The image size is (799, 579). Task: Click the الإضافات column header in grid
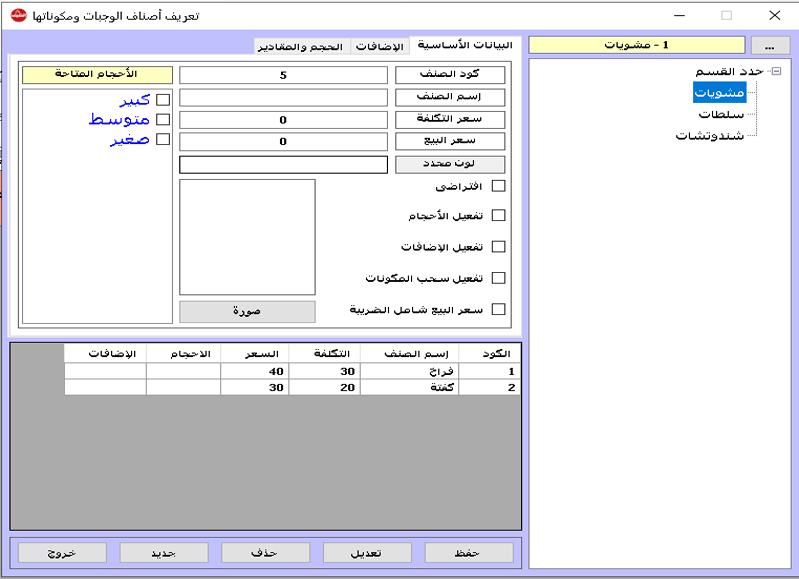click(105, 354)
